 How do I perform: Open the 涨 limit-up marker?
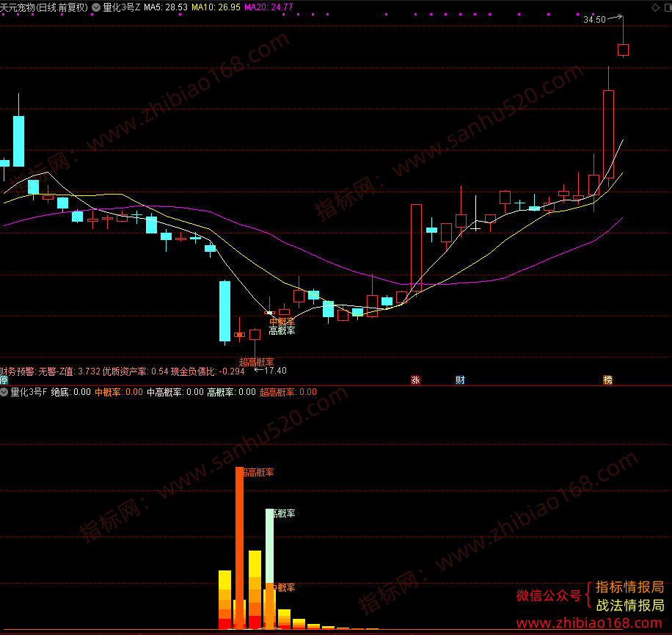click(415, 380)
